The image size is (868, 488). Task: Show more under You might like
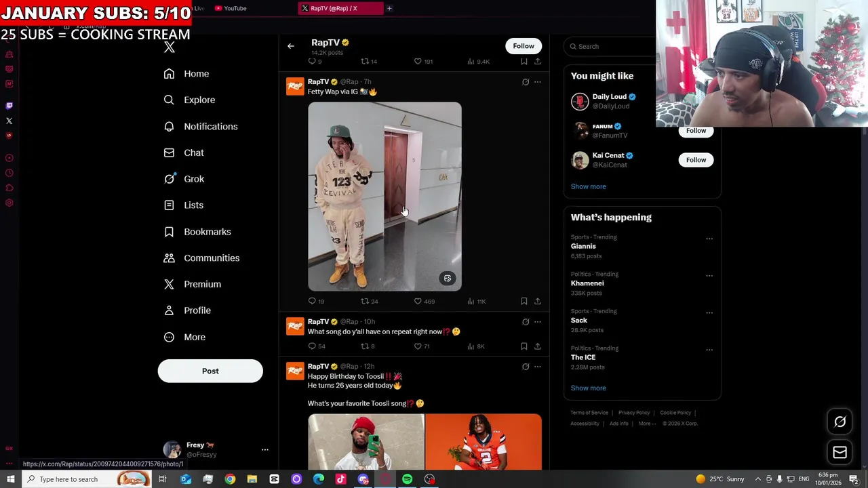tap(589, 186)
